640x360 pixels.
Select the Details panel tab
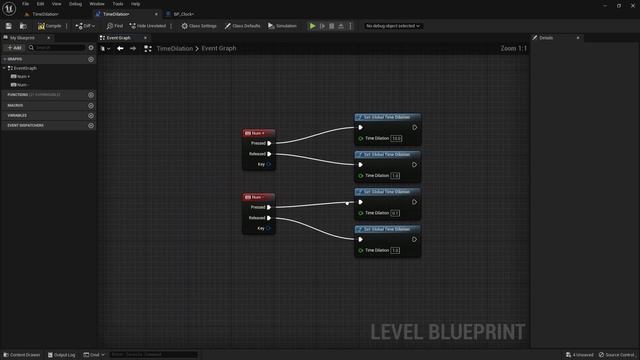(x=546, y=38)
